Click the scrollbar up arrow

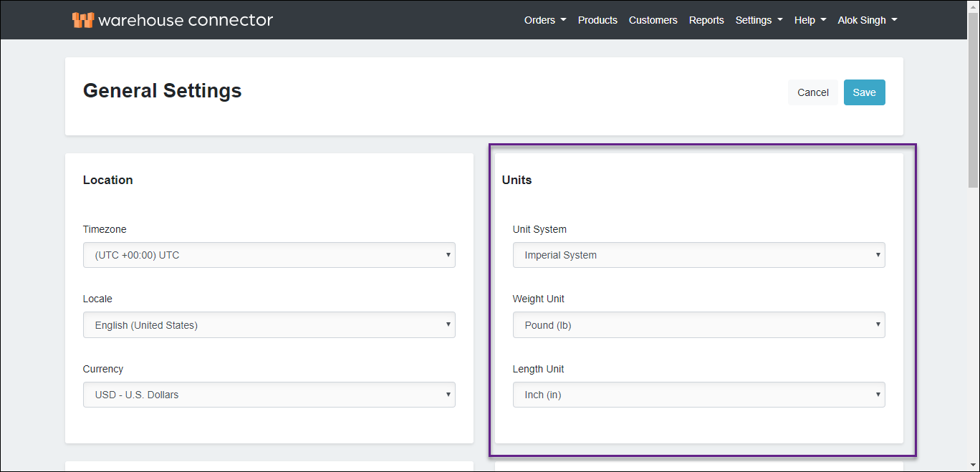coord(973,6)
